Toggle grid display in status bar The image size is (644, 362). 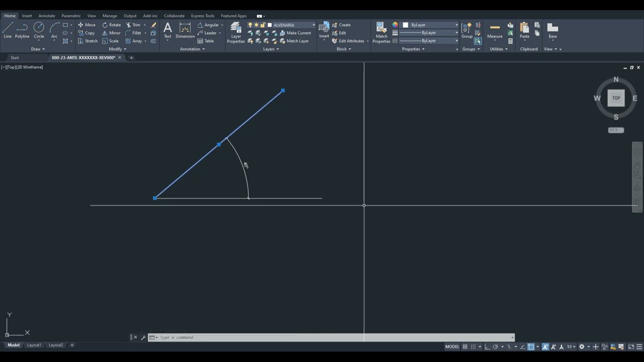465,346
